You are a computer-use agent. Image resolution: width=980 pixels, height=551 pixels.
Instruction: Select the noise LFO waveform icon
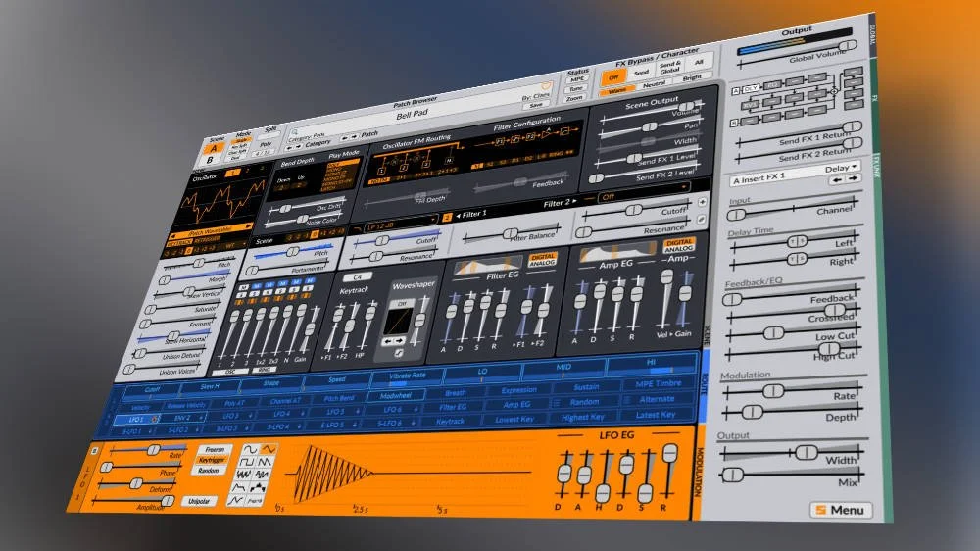(x=244, y=475)
